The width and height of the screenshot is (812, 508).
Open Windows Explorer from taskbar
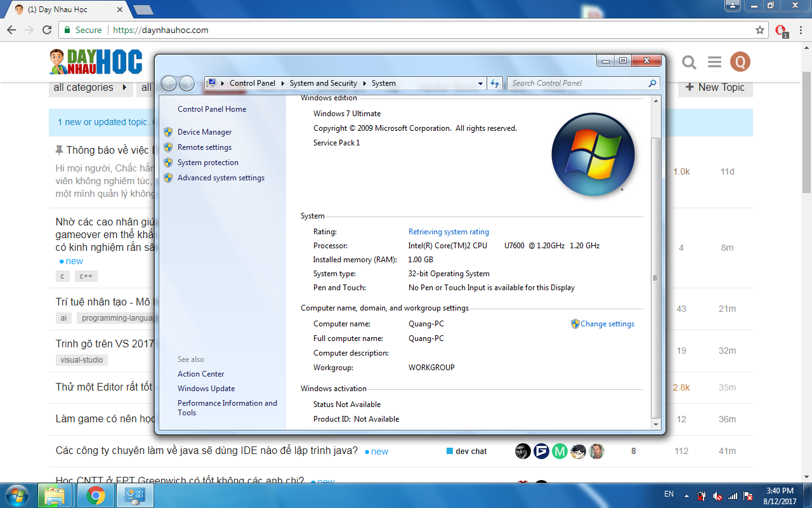point(55,496)
